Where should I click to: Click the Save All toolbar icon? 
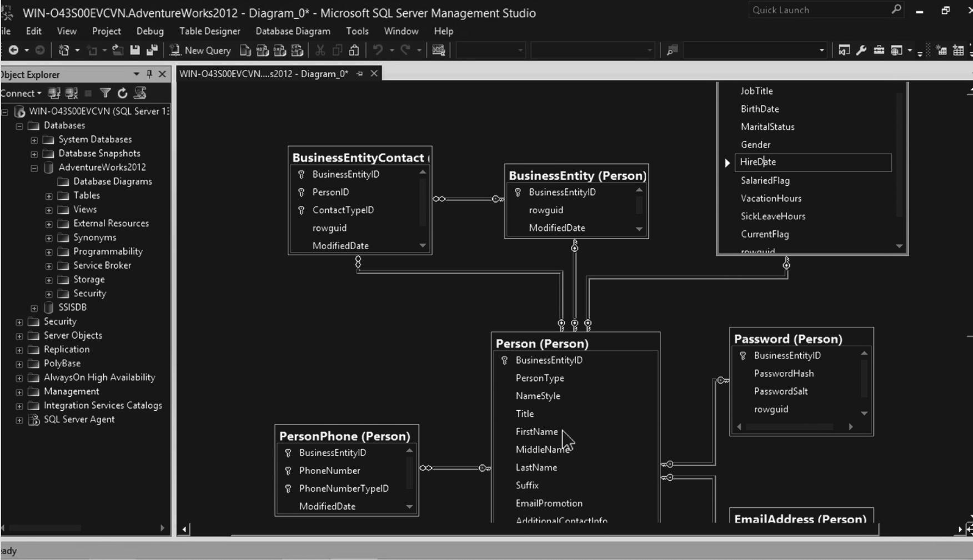[152, 51]
